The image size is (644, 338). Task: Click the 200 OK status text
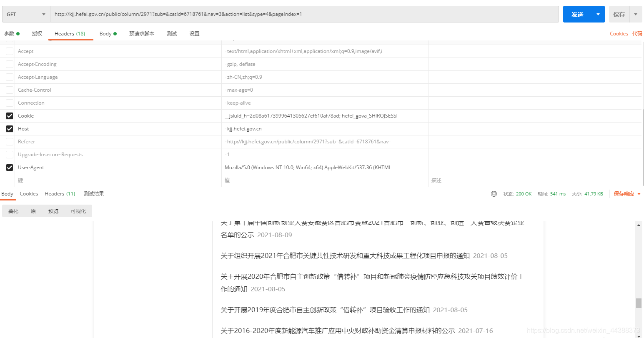(x=524, y=194)
